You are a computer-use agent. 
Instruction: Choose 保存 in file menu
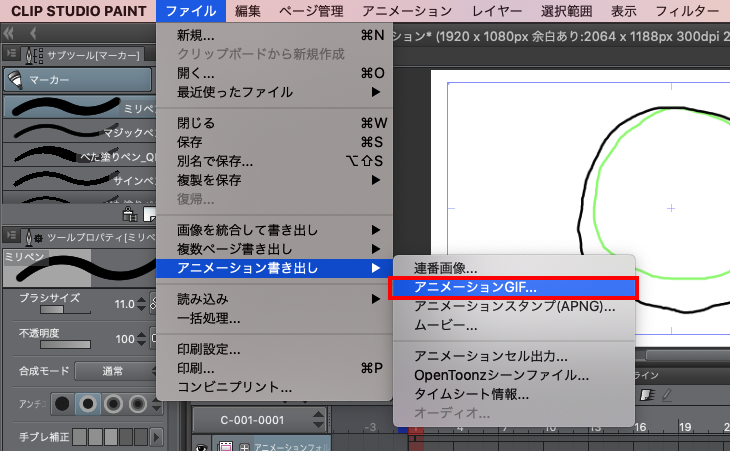[x=274, y=142]
